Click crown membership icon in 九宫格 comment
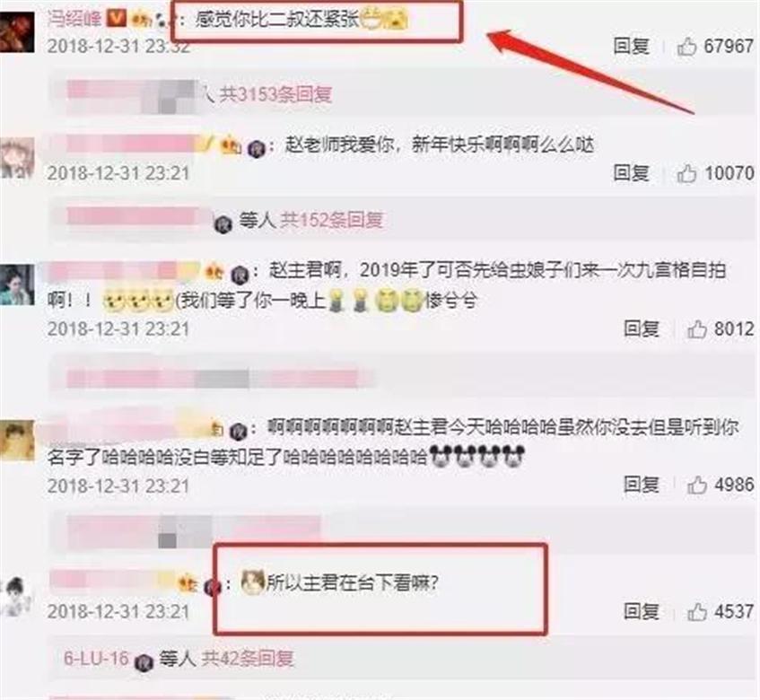Screen dimensions: 760x700 (x=214, y=273)
